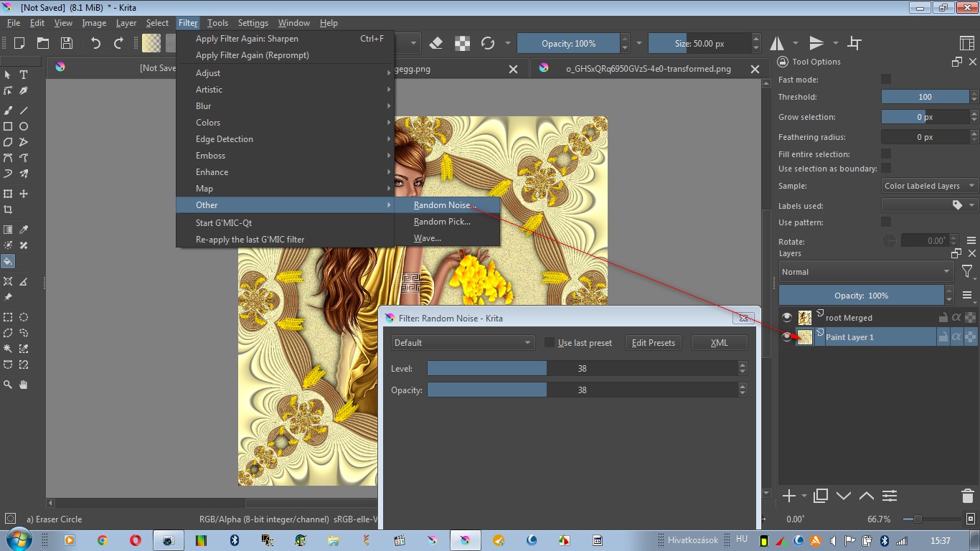Open layer properties icon in Layers panel
The height and width of the screenshot is (551, 980).
[x=890, y=496]
